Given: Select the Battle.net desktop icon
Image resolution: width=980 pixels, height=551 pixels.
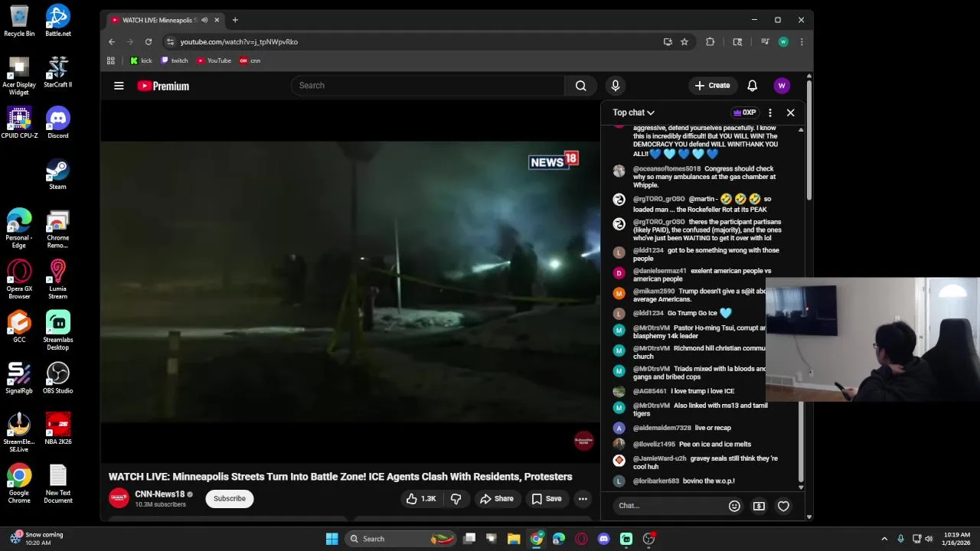Looking at the screenshot, I should tap(58, 21).
